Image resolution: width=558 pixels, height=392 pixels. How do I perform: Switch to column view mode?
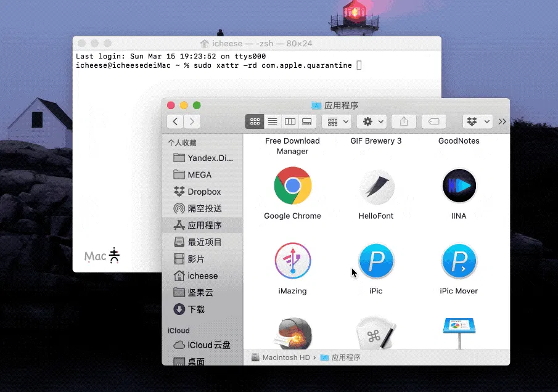pos(290,121)
